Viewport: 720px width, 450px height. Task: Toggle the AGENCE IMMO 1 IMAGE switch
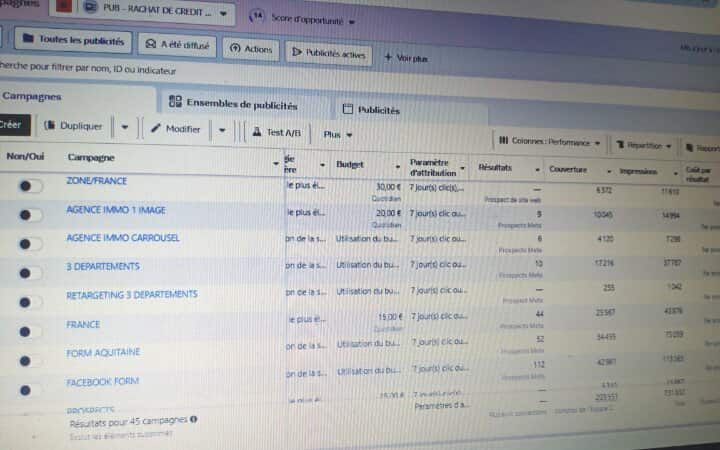(x=31, y=215)
